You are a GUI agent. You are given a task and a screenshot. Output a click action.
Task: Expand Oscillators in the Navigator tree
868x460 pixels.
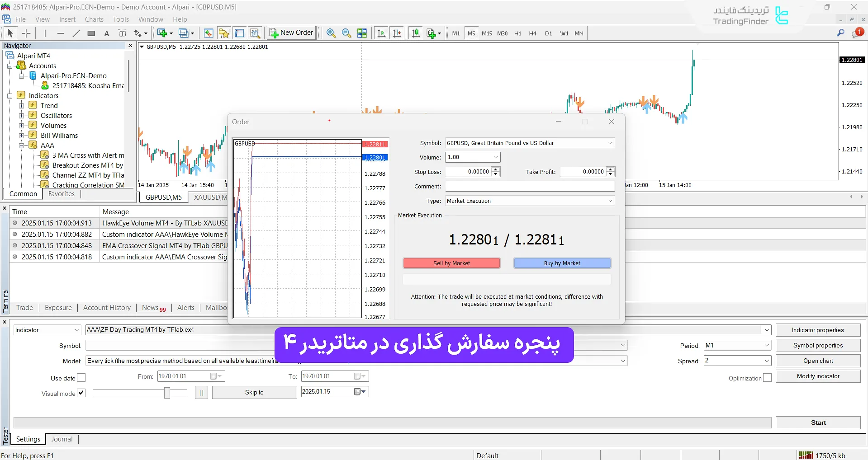(22, 115)
